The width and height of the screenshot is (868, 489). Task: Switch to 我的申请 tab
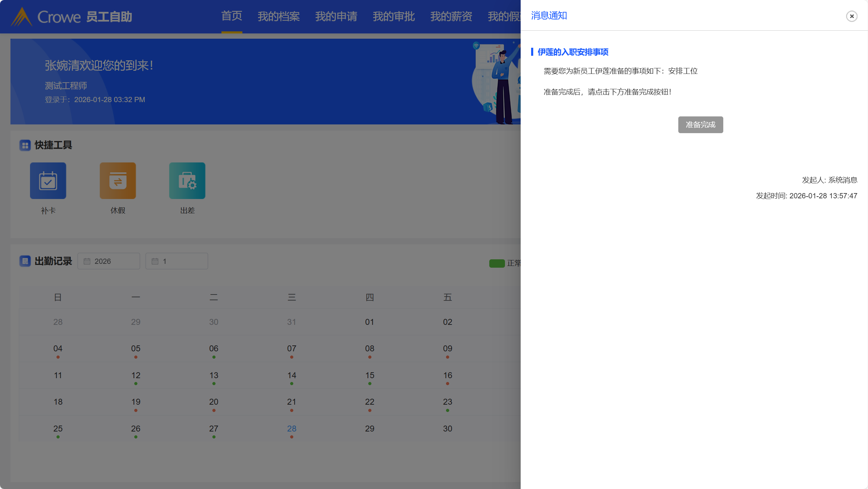tap(336, 16)
